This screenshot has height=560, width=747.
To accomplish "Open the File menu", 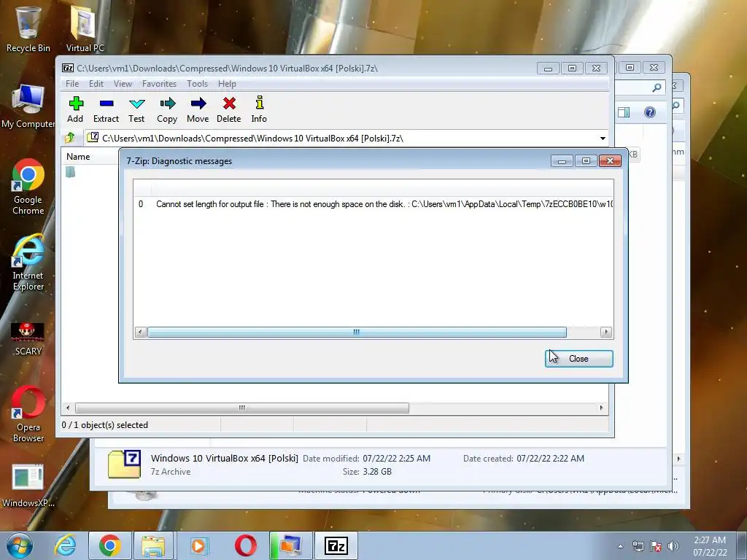I will 72,84.
